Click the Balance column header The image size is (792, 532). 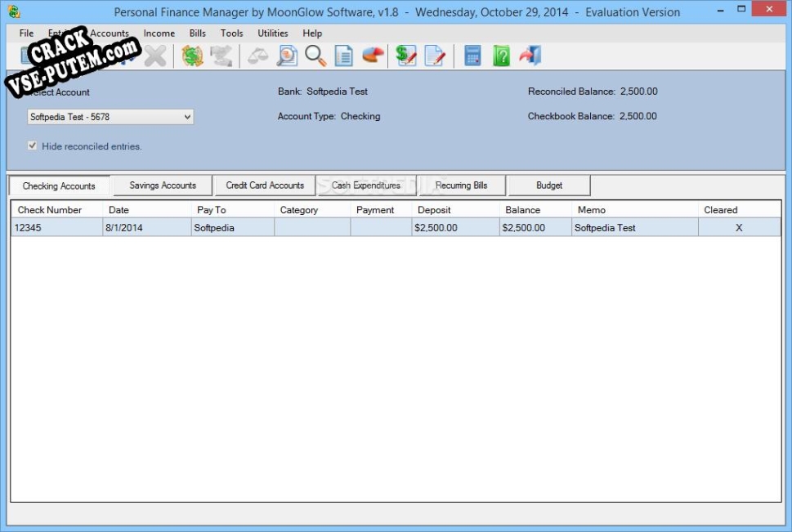(x=535, y=210)
